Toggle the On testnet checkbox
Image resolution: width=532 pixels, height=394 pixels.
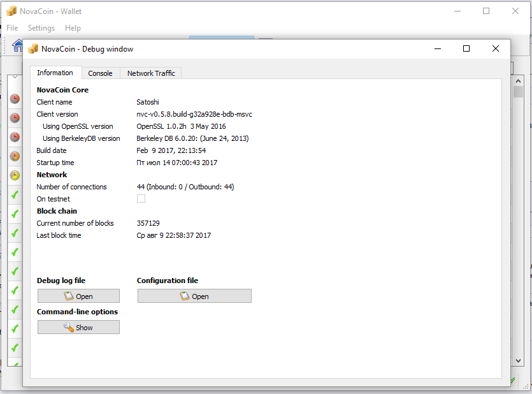[141, 198]
